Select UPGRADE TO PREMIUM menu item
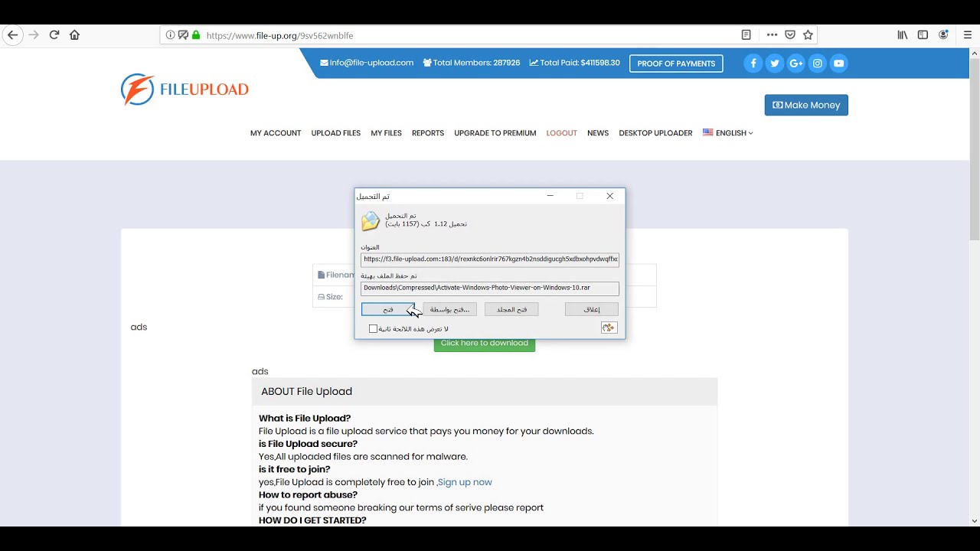980x551 pixels. point(495,133)
